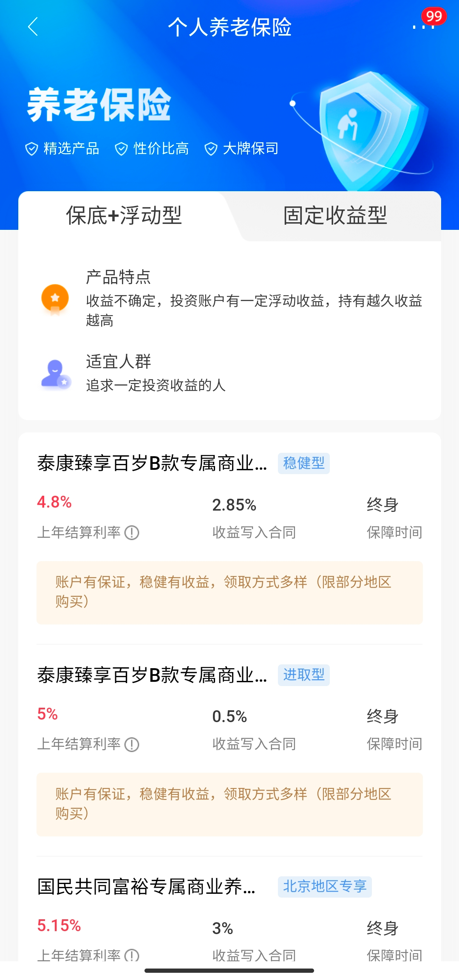The image size is (459, 980).
Task: Tap the info icon beside 4.8% 上年结算利率
Action: (x=132, y=532)
